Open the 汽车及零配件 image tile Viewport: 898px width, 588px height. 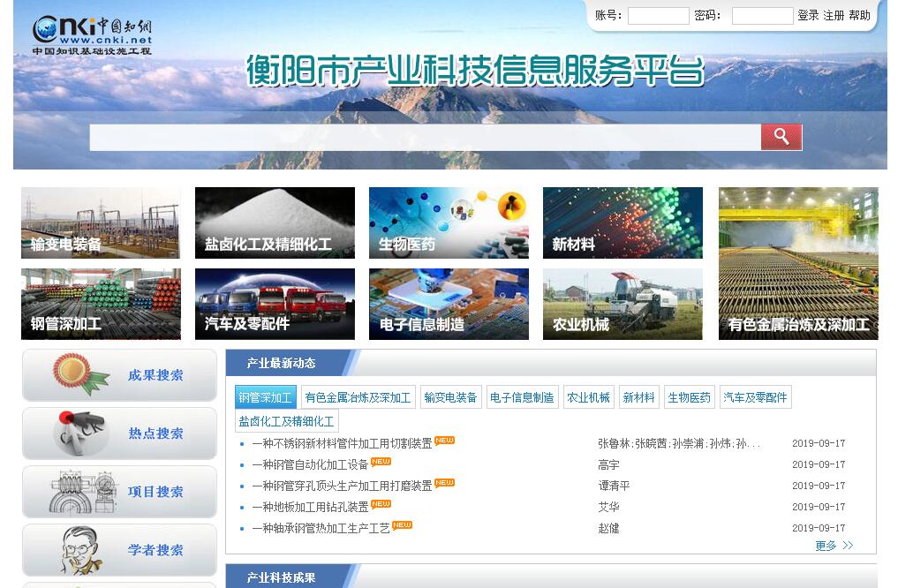275,304
